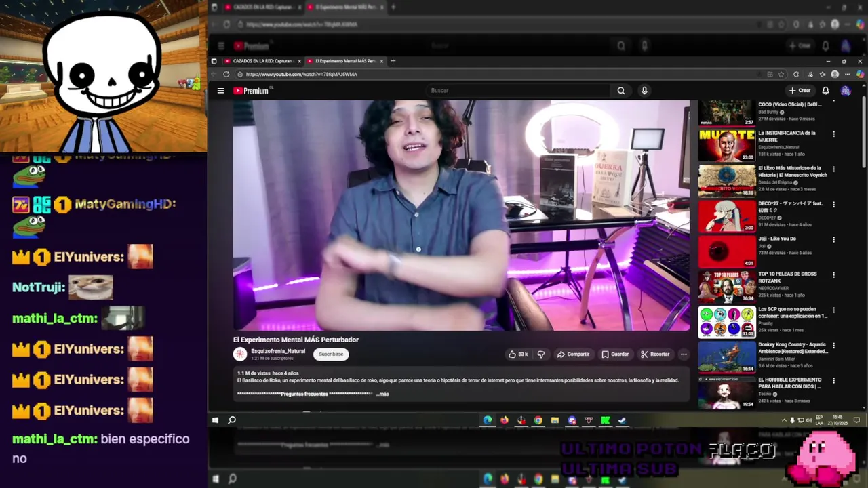The width and height of the screenshot is (868, 488).
Task: Click the Buscar search field
Action: point(519,90)
